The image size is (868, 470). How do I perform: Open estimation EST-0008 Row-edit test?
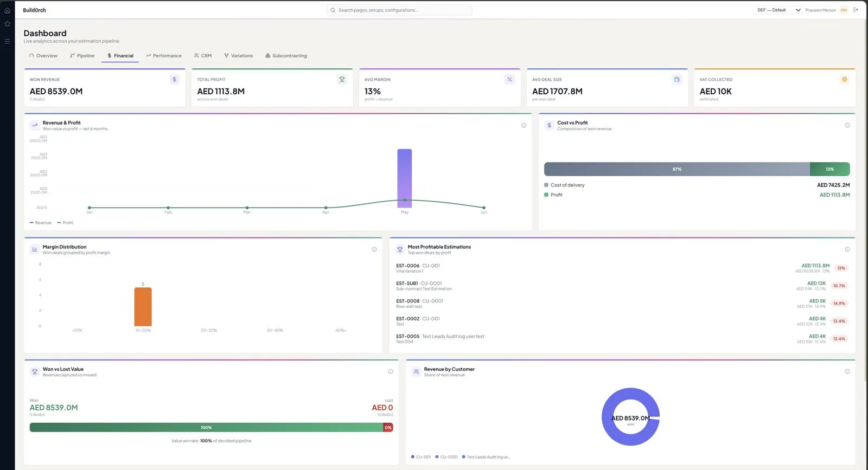coord(622,304)
